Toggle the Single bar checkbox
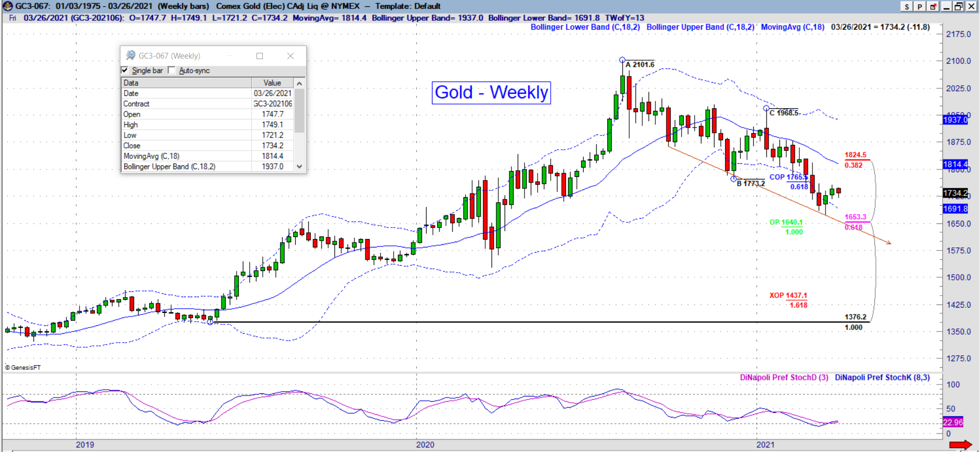 [x=125, y=70]
